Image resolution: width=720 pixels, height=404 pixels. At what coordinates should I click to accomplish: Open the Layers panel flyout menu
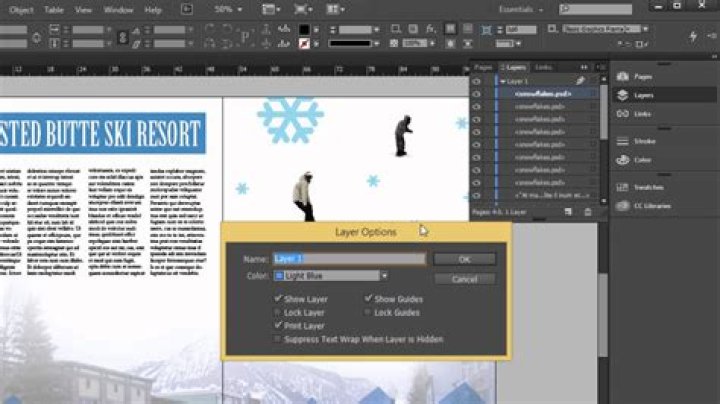pyautogui.click(x=601, y=67)
